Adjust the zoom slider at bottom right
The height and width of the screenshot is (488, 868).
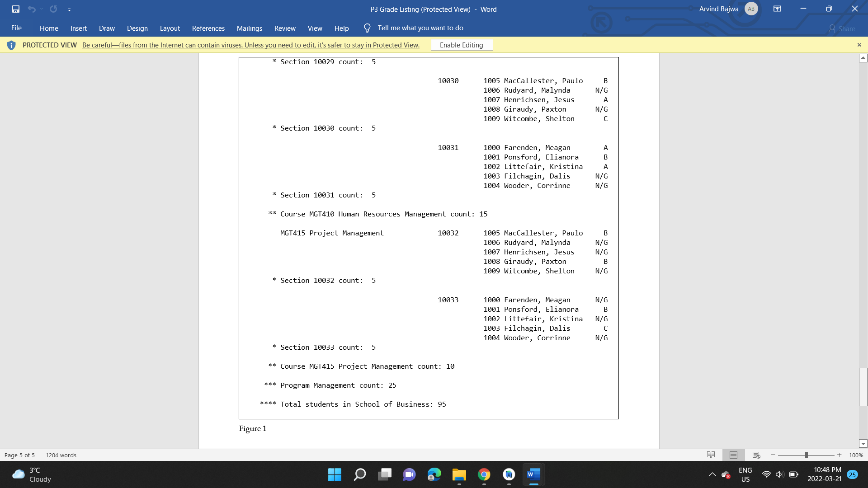[x=806, y=455]
